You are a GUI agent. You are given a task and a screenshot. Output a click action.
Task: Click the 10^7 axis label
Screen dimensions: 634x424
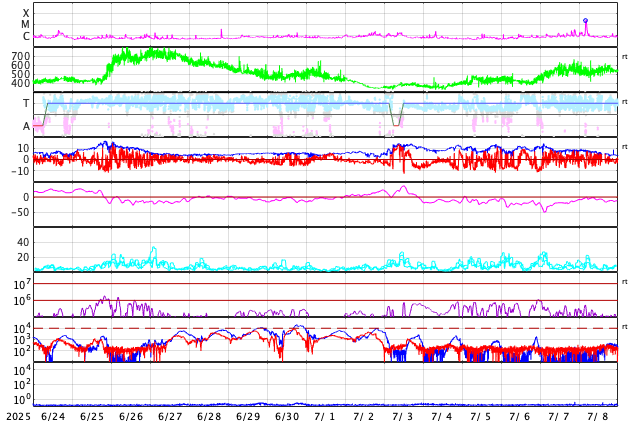pos(22,284)
